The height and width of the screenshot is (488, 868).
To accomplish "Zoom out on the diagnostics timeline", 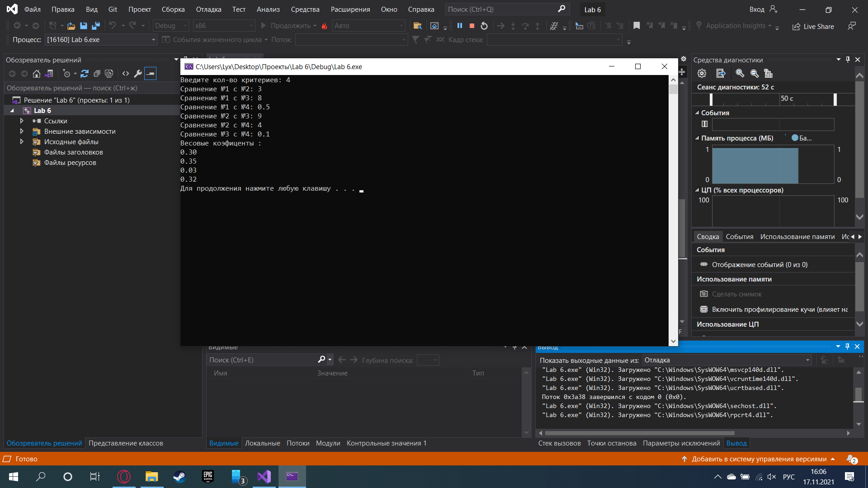I will [x=754, y=73].
